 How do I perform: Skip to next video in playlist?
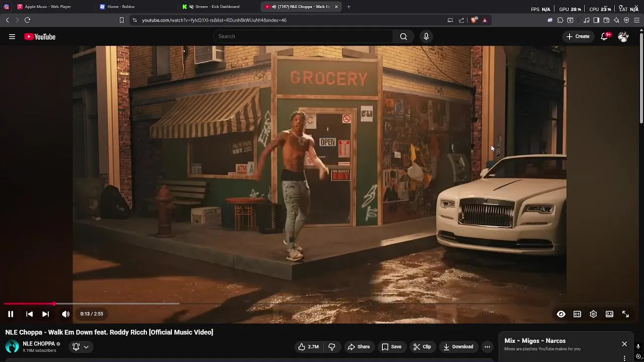45,314
